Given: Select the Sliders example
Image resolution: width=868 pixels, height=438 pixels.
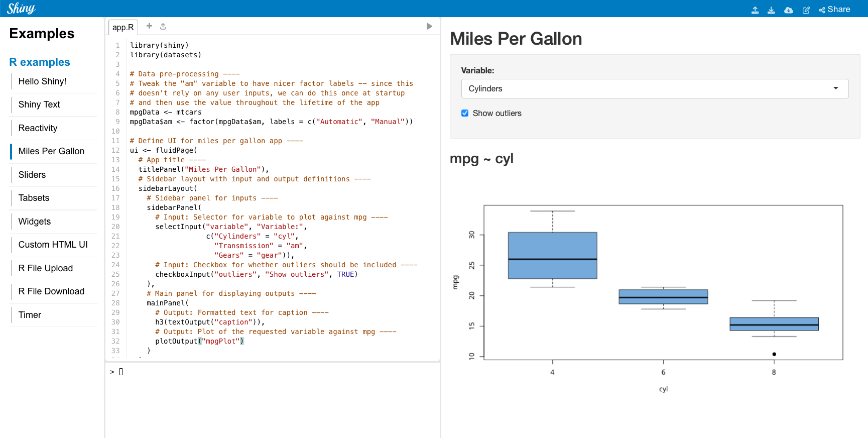Looking at the screenshot, I should pos(32,175).
